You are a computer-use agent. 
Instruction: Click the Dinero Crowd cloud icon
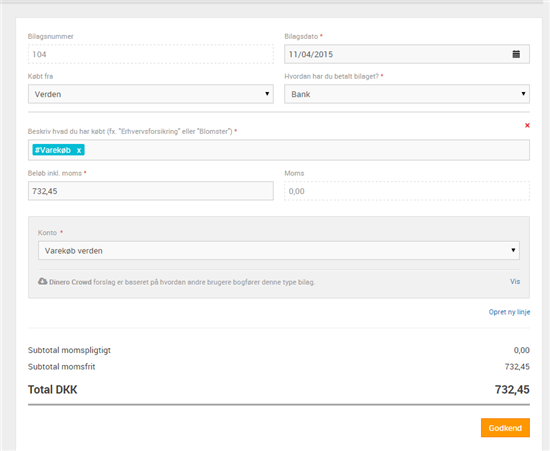pyautogui.click(x=42, y=281)
